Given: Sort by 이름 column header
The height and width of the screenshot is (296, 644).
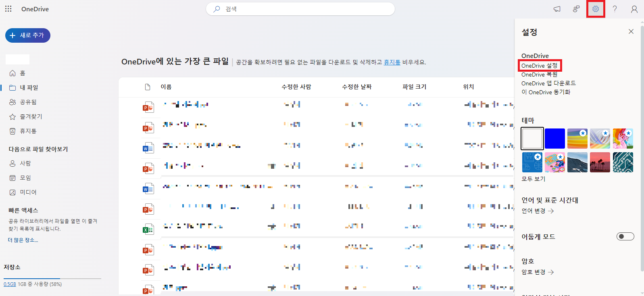Looking at the screenshot, I should [166, 87].
